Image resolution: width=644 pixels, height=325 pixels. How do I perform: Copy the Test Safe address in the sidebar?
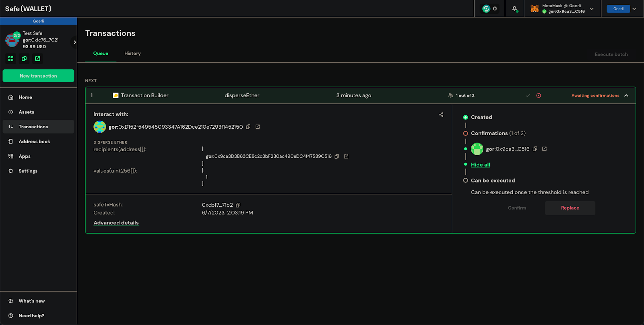(x=24, y=59)
